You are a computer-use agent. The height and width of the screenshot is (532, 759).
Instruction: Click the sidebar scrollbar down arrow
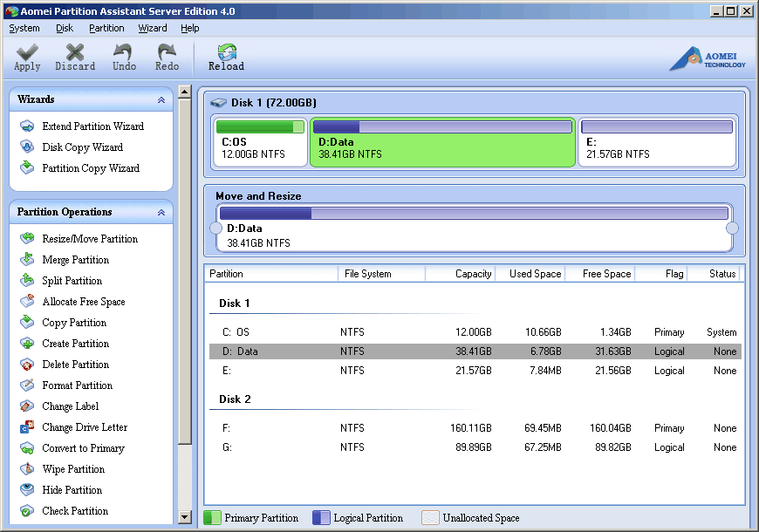(x=184, y=517)
